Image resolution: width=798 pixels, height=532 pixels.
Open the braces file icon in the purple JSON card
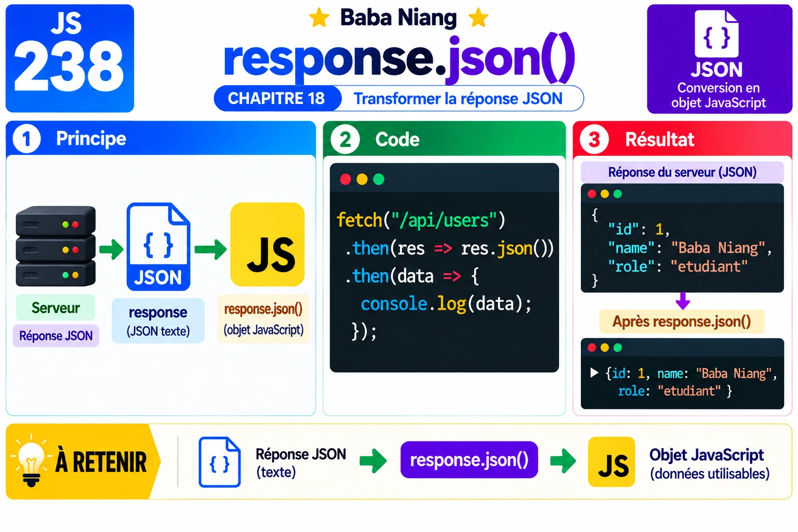[x=717, y=34]
